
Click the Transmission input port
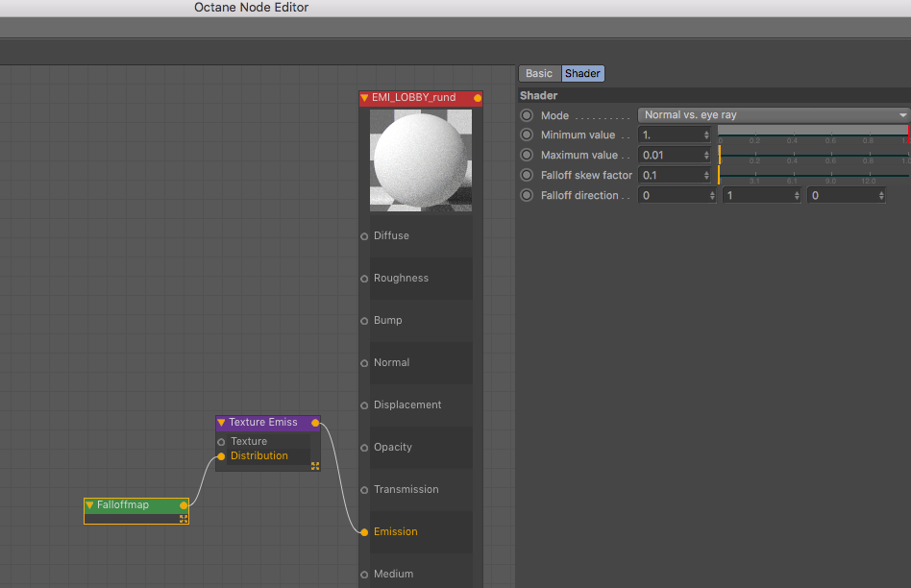point(364,490)
